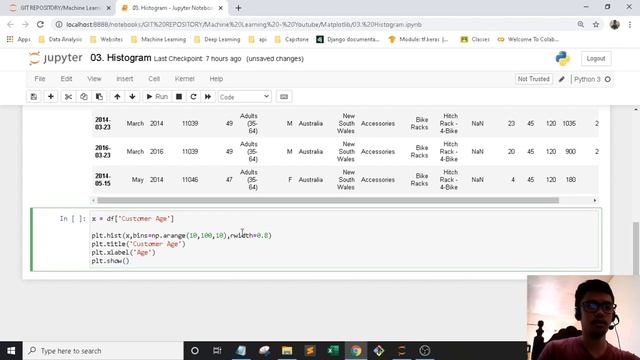Open the Insert menu
The height and width of the screenshot is (360, 640).
pyautogui.click(x=124, y=79)
